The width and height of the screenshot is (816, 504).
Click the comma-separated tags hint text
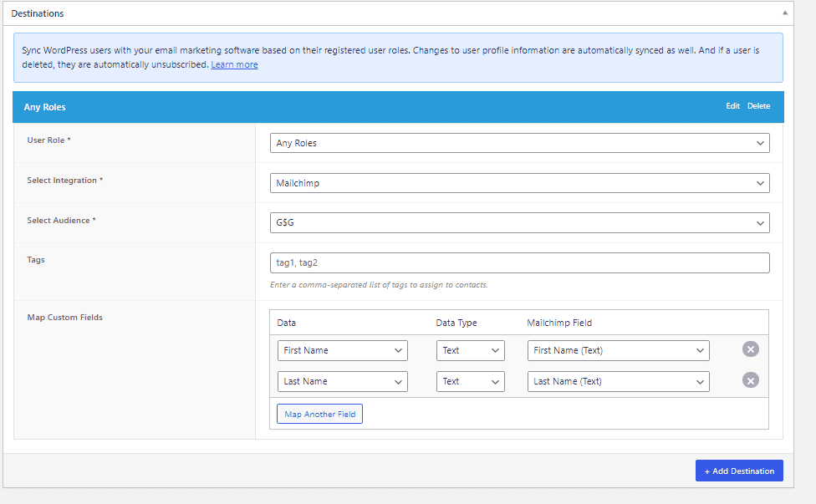point(379,285)
